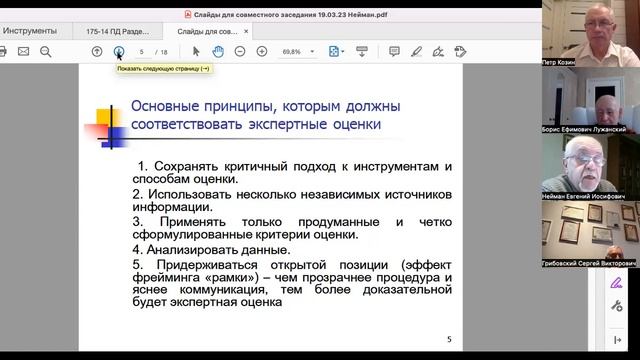The image size is (640, 360).
Task: Select Нейман Евгений Иосифович's video tile
Action: [x=591, y=167]
